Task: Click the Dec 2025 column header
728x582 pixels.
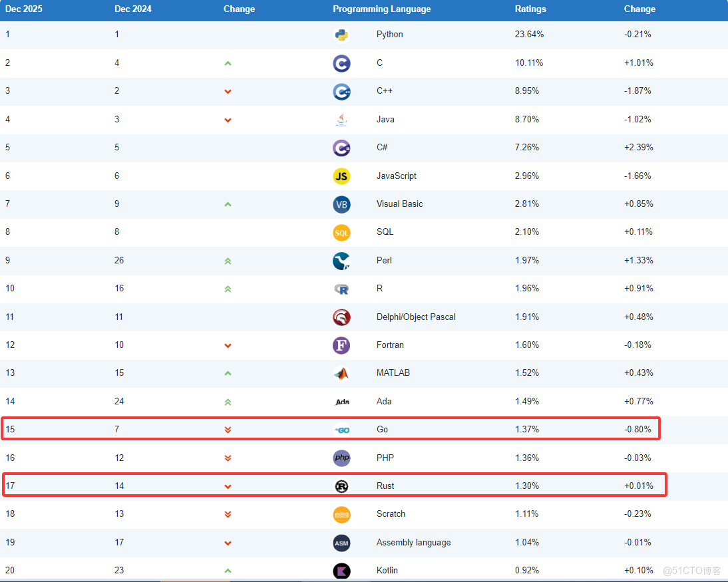Action: 24,9
